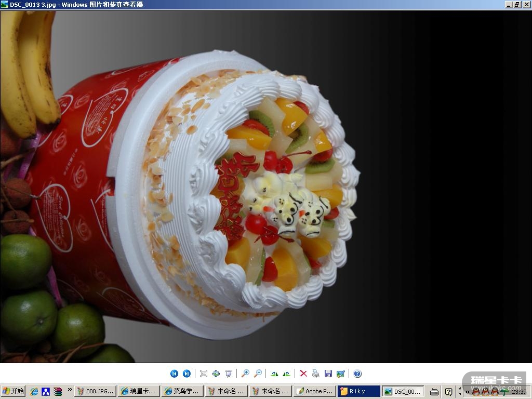Switch to the Riky folder taskbar button
Screen dimensions: 532x399
(x=358, y=391)
